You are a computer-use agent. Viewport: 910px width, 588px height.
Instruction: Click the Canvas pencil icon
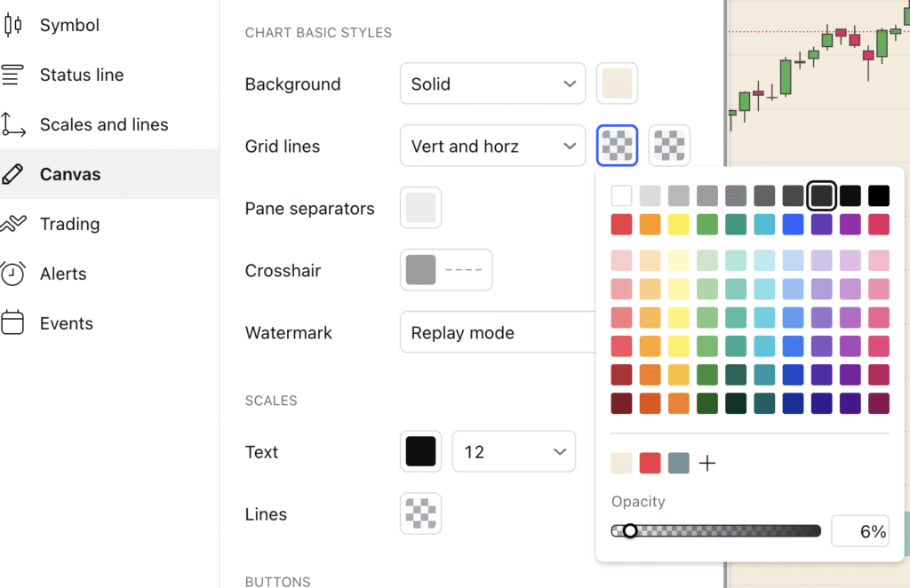click(12, 175)
